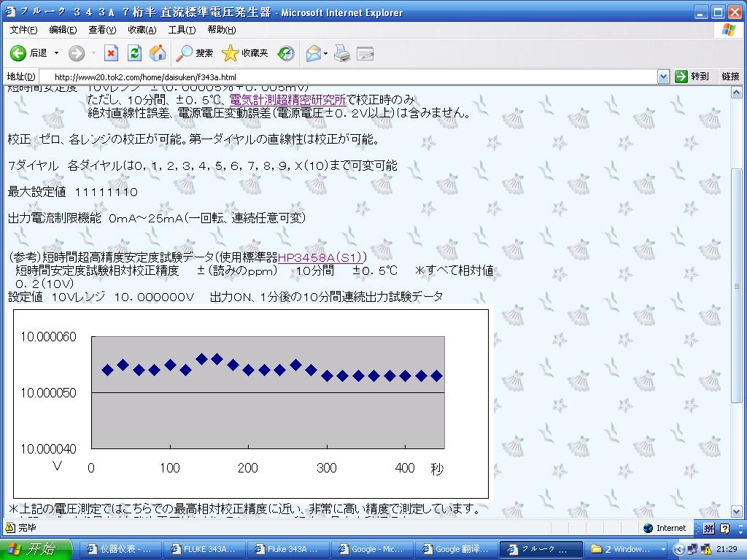This screenshot has width=747, height=560.
Task: Open the Search (搜索) toolbar button
Action: [x=194, y=52]
